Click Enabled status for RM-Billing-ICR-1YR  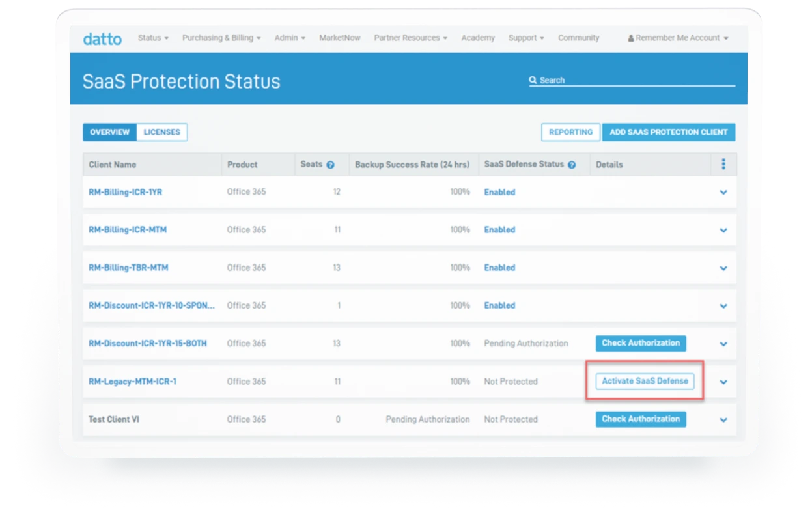click(x=499, y=192)
